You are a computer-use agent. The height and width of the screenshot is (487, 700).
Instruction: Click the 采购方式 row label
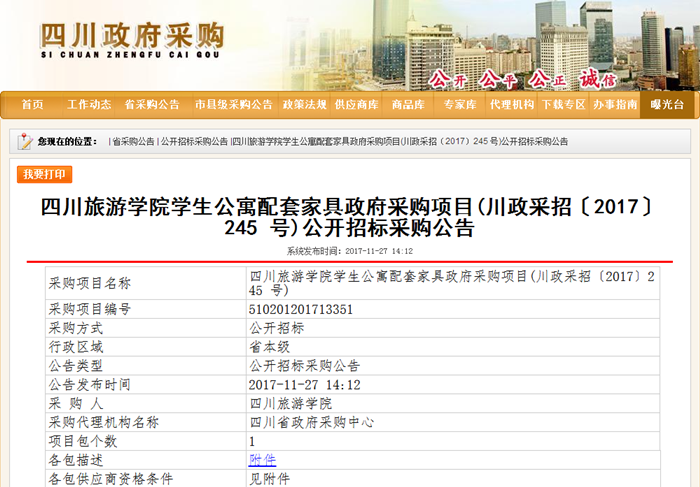tap(76, 328)
